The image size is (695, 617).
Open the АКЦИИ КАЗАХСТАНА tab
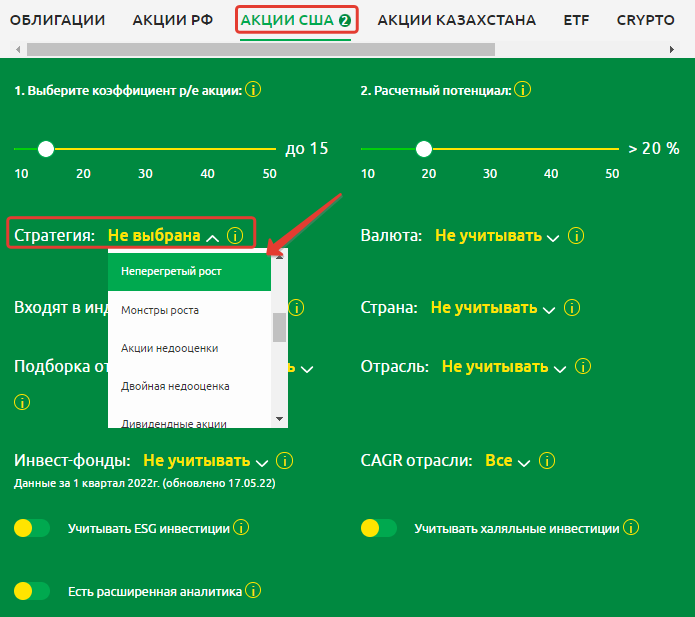point(456,20)
